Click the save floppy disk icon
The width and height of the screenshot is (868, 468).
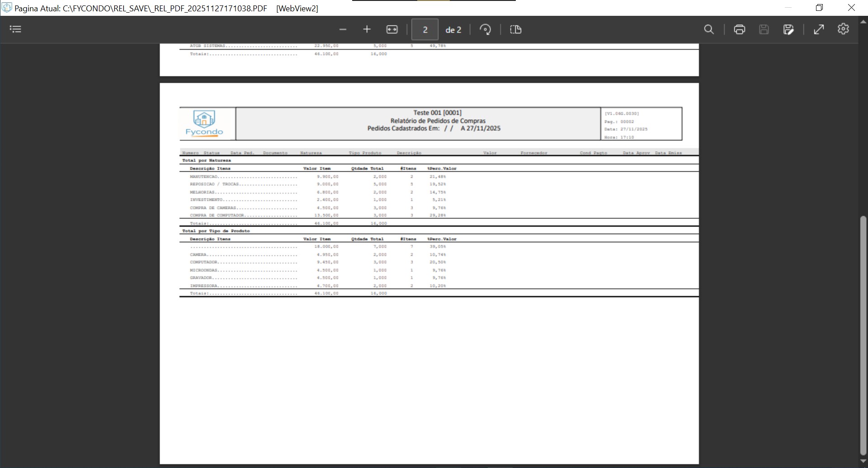(764, 29)
